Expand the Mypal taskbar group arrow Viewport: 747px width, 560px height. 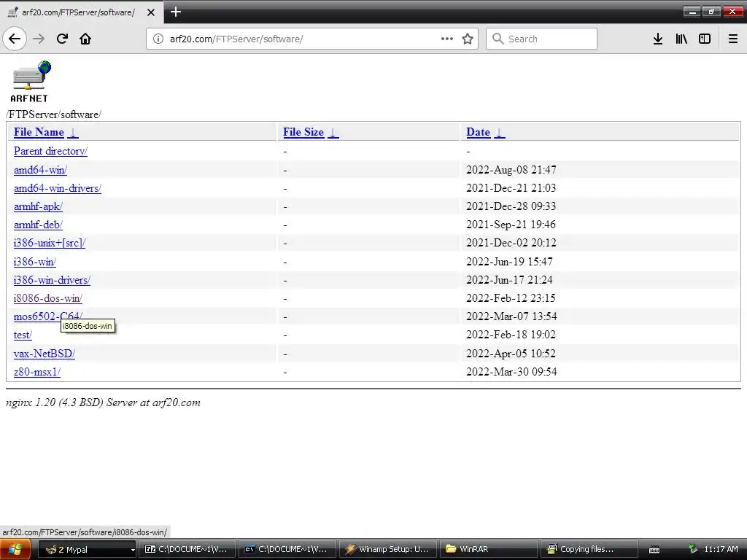click(x=133, y=550)
